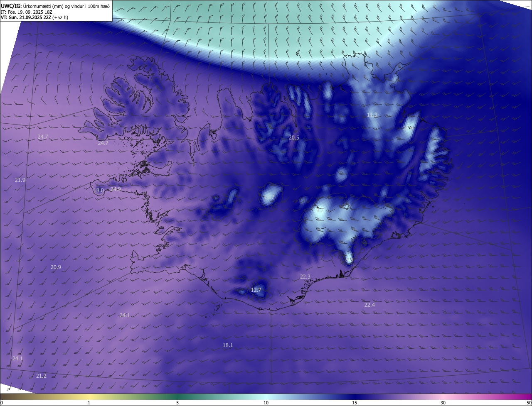Click the colour scale tick label 10
Image resolution: width=532 pixels, height=406 pixels.
[266, 403]
